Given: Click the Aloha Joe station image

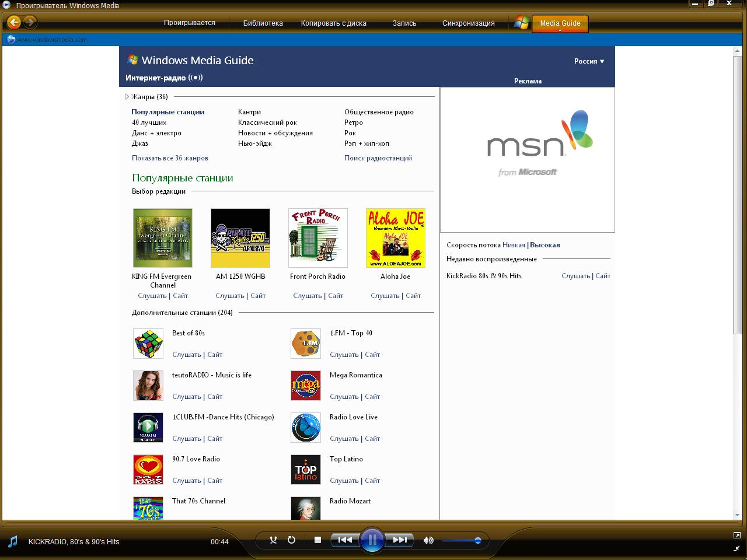Looking at the screenshot, I should (396, 238).
